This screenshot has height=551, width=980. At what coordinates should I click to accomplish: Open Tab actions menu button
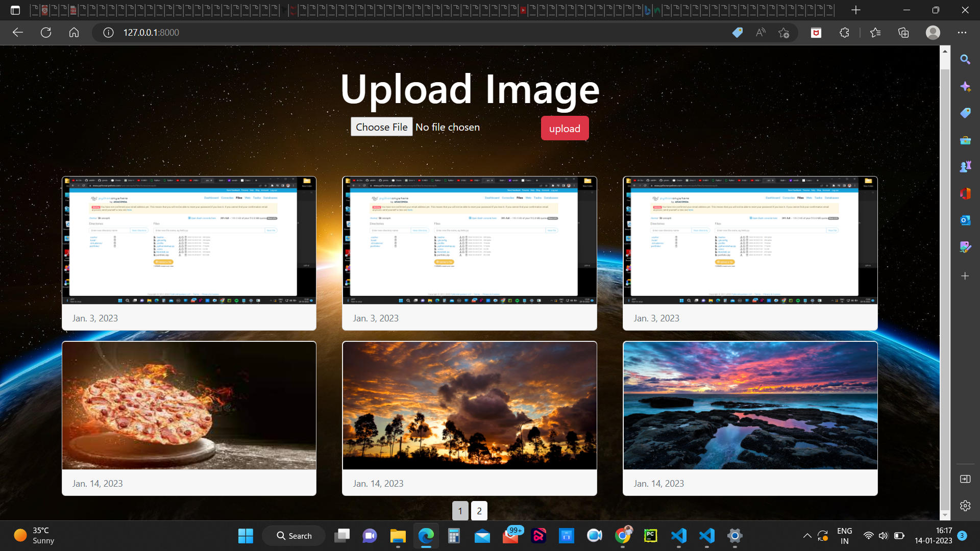(15, 10)
